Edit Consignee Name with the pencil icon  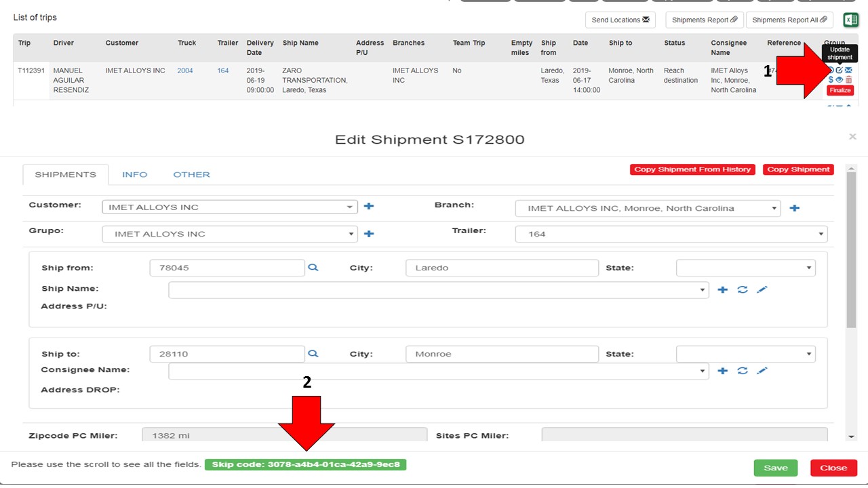tap(762, 371)
